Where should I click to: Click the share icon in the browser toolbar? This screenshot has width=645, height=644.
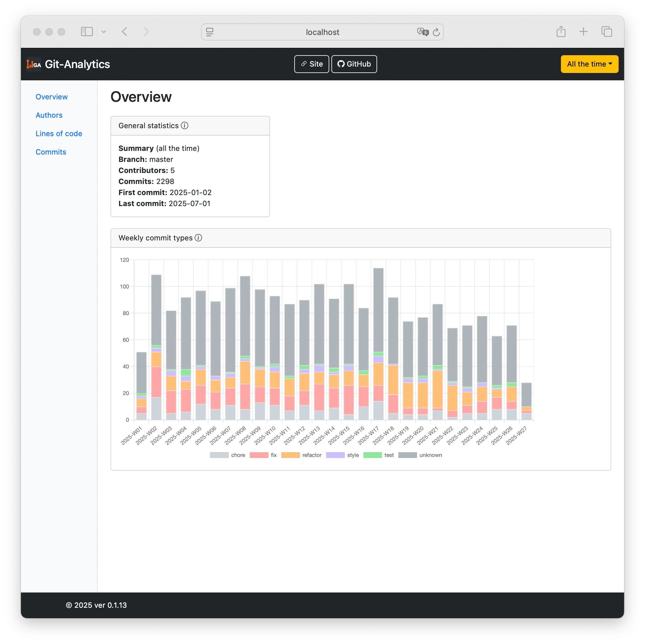pos(561,31)
